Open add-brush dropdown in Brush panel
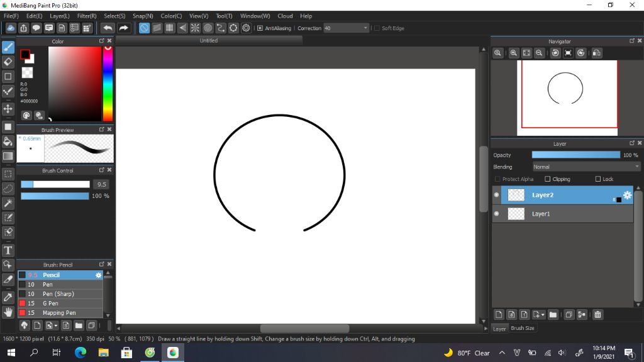 56,326
